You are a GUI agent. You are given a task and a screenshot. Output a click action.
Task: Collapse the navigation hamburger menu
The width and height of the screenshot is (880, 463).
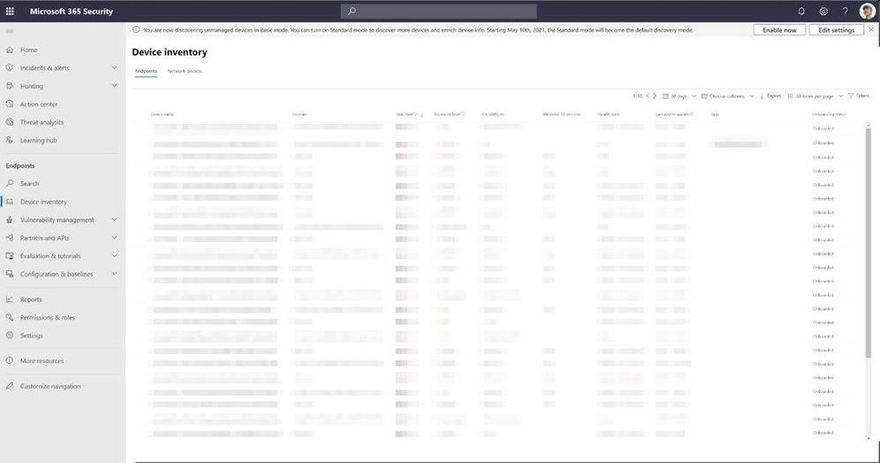click(10, 31)
